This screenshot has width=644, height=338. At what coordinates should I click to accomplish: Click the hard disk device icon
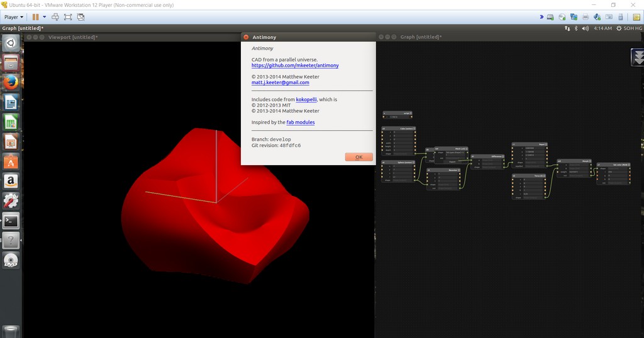pyautogui.click(x=550, y=17)
